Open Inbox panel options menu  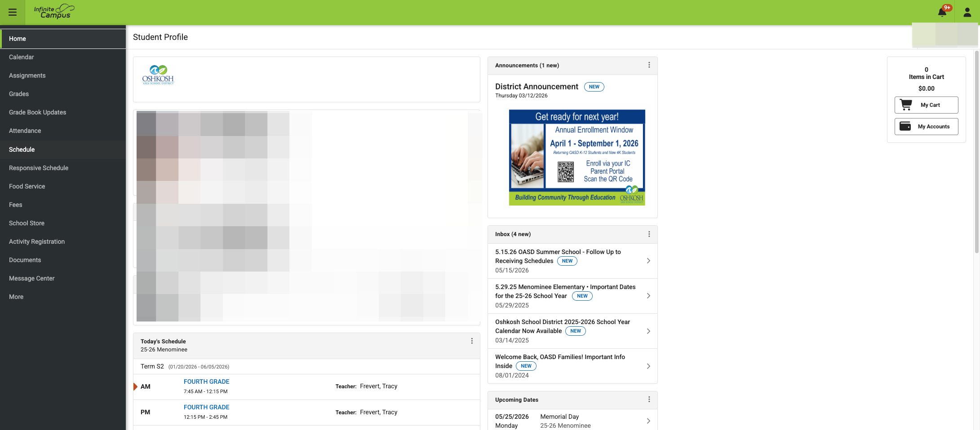click(649, 234)
